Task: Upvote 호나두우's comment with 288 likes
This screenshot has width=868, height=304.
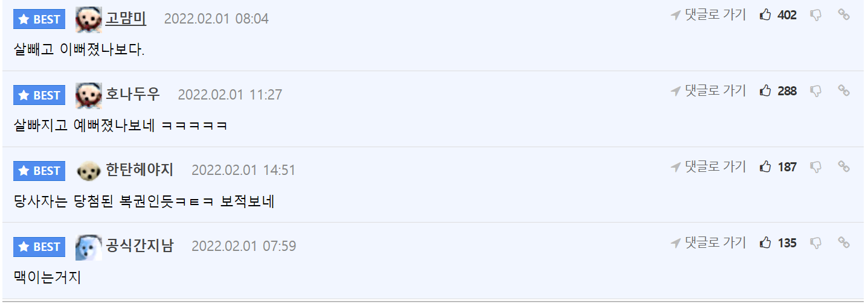Action: click(x=766, y=91)
